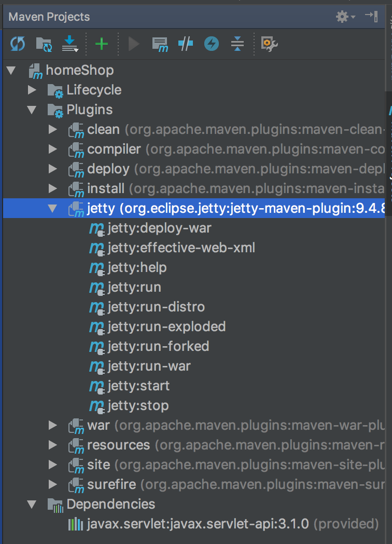Select the jetty:run-distro goal

pos(156,307)
